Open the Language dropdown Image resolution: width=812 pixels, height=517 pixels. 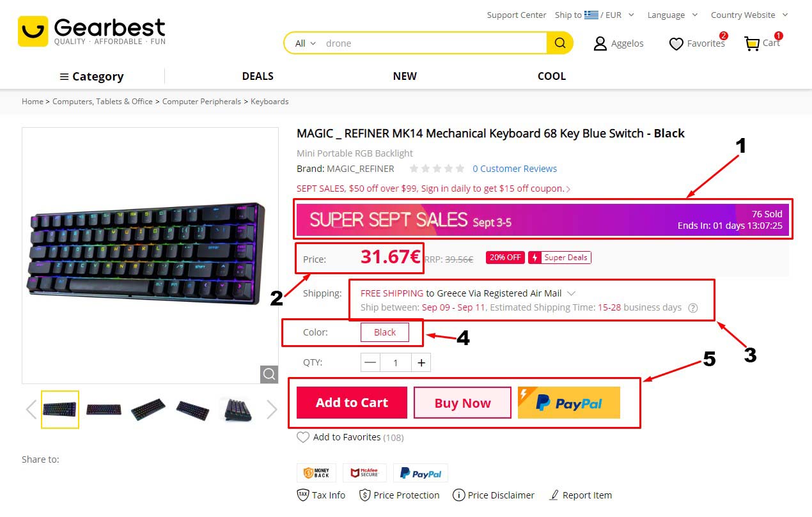[671, 15]
